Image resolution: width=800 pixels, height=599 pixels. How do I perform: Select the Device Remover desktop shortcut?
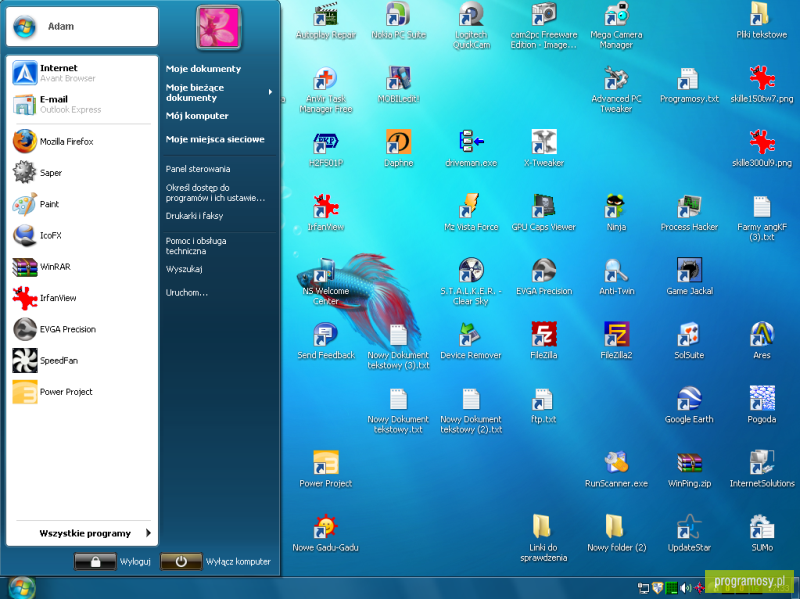point(471,341)
